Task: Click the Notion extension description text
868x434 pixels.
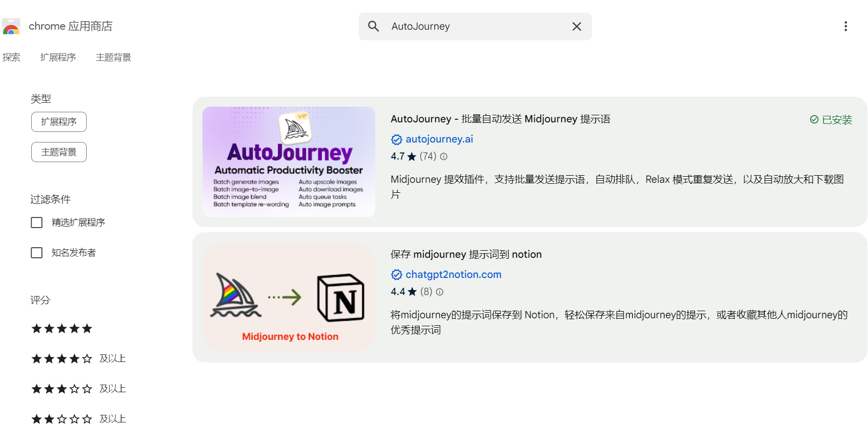Action: point(619,322)
